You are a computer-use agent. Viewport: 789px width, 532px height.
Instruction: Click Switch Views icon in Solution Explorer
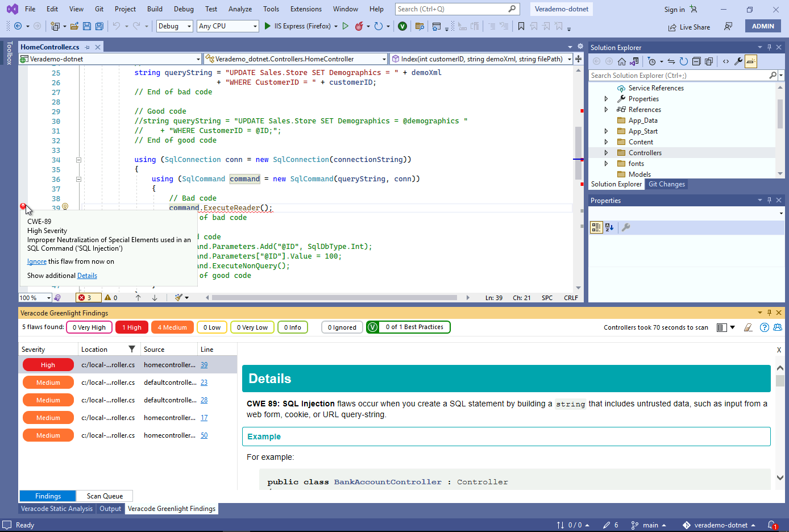634,61
